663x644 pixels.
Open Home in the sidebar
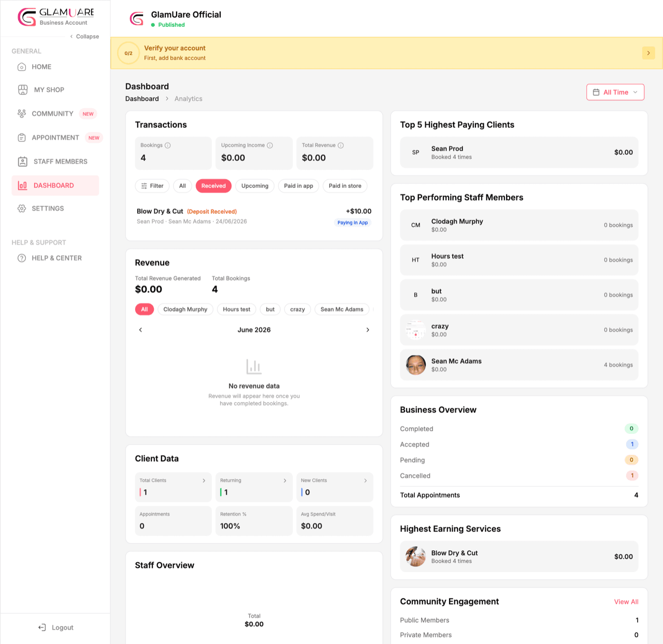pos(55,67)
